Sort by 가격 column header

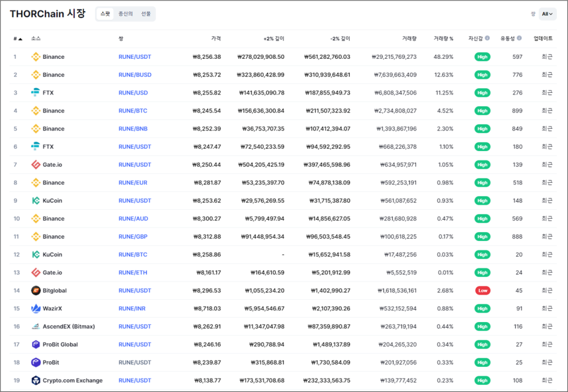coord(216,38)
